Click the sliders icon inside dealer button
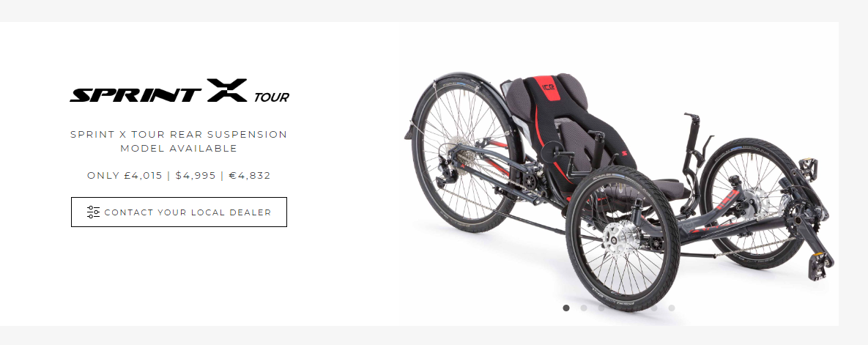 click(x=94, y=212)
